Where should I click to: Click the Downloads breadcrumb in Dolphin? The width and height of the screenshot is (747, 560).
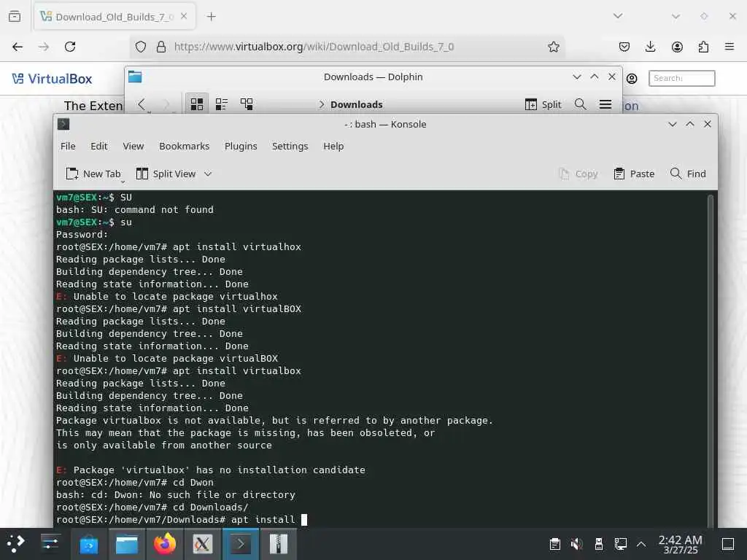(x=356, y=104)
